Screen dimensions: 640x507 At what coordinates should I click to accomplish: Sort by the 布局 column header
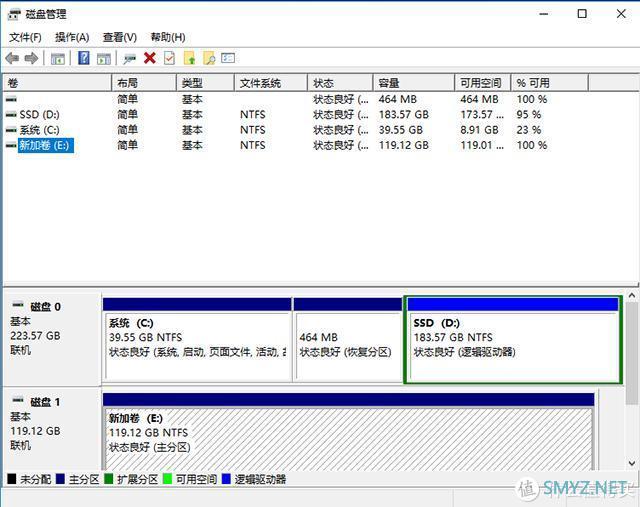tap(144, 83)
